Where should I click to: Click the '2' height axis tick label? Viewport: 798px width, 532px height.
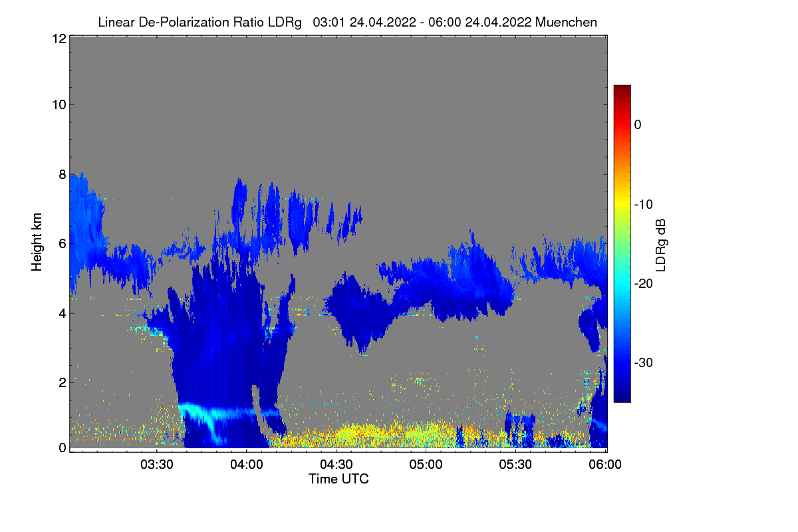(61, 382)
